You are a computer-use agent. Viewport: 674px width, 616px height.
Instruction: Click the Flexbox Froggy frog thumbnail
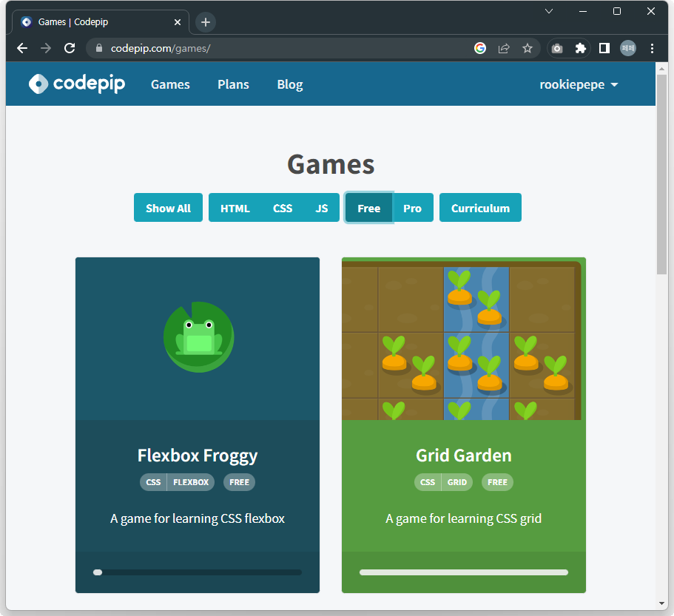click(x=198, y=339)
